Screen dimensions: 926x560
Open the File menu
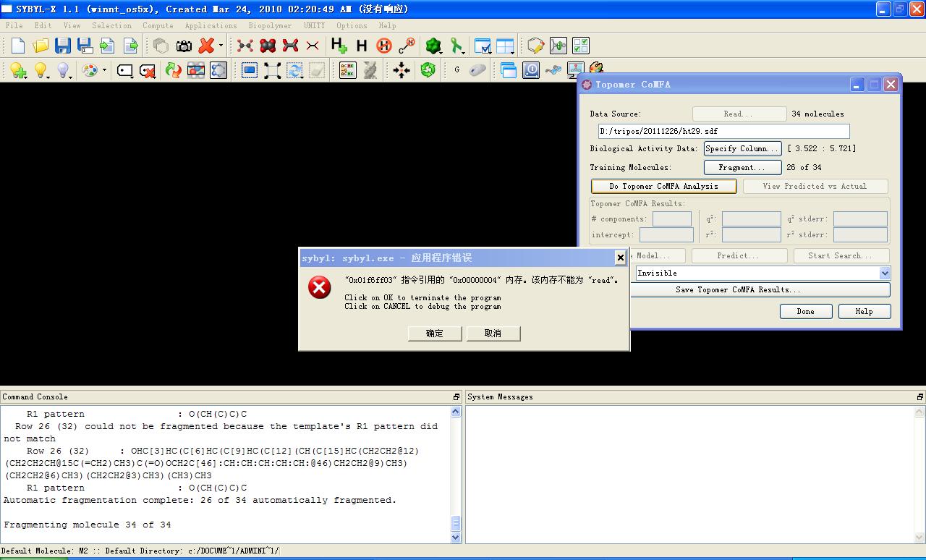pyautogui.click(x=14, y=25)
